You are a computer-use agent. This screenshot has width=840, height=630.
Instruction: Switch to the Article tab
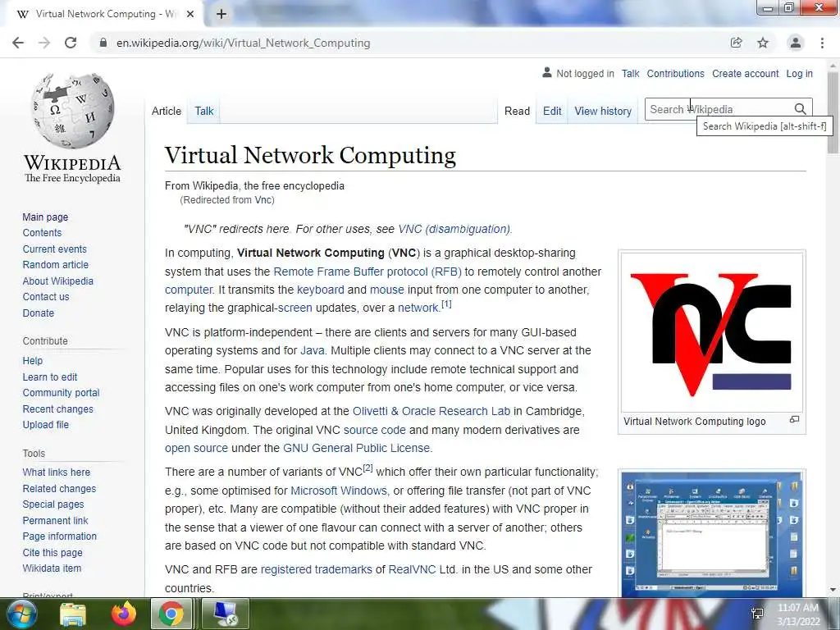(x=167, y=111)
